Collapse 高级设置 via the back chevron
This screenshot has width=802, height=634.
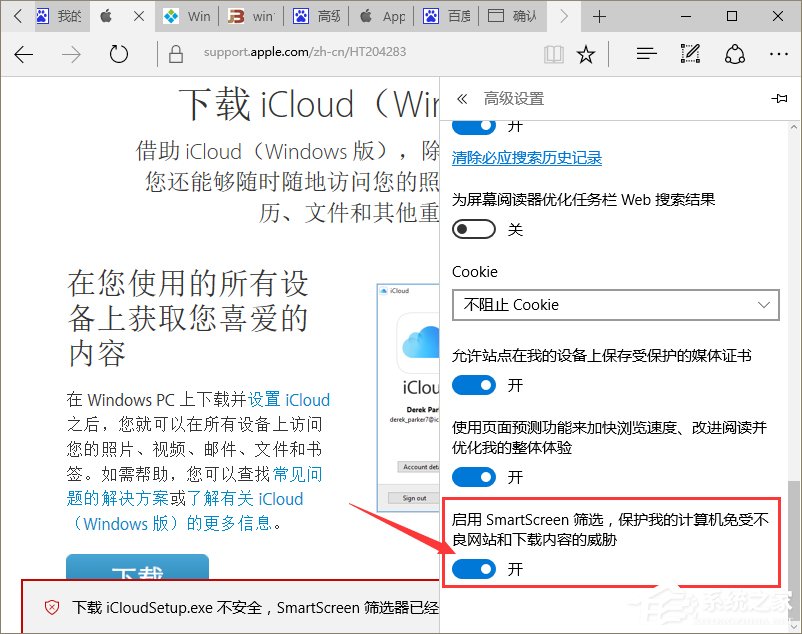point(460,98)
